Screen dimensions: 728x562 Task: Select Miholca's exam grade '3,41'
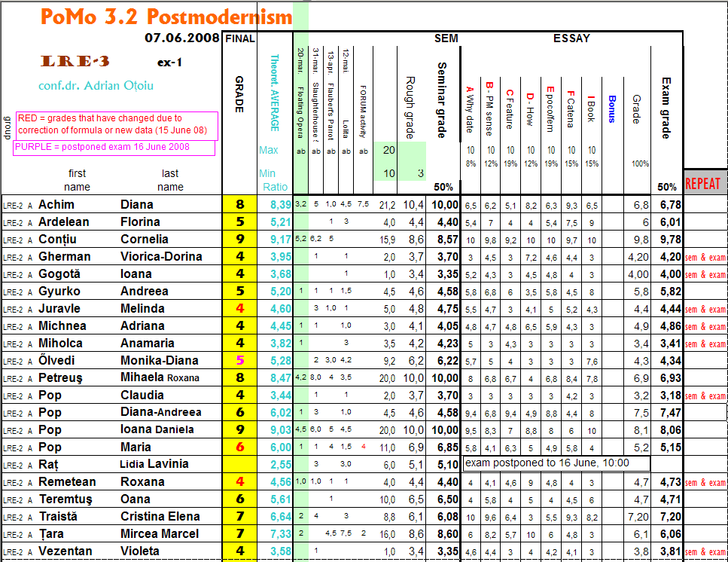click(671, 344)
